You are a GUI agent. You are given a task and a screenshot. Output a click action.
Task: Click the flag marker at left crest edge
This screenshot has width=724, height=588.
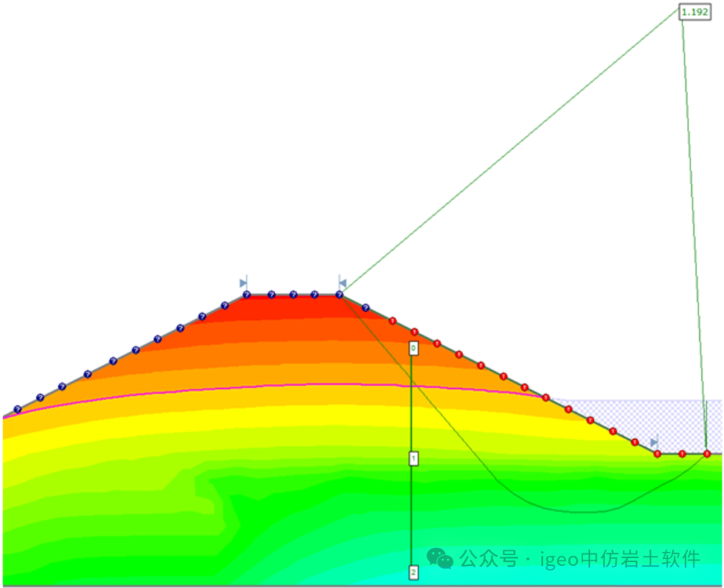(244, 283)
